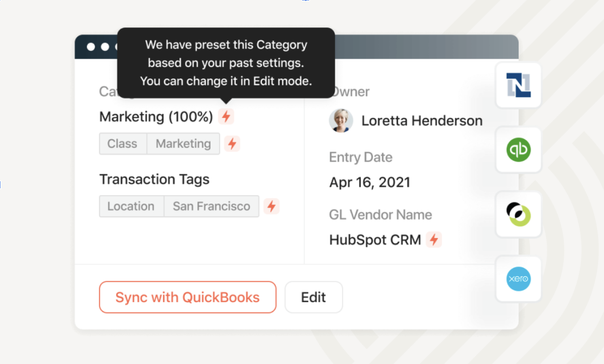Select the Location tag label
The image size is (604, 364).
[x=131, y=206]
